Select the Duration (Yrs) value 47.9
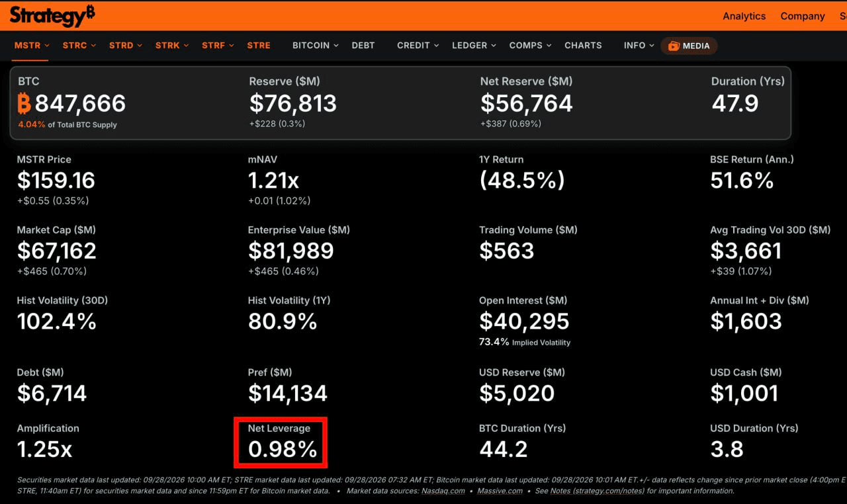The height and width of the screenshot is (504, 847). pyautogui.click(x=735, y=104)
